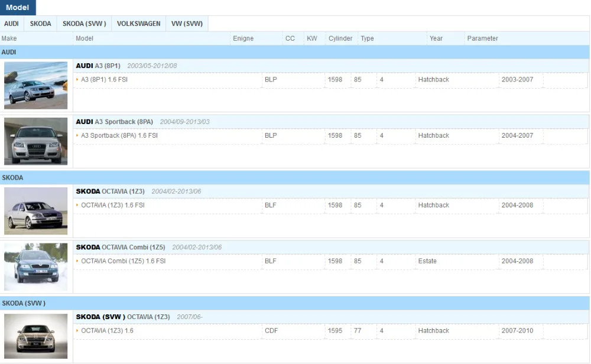Click the 2003-2007 year cell
This screenshot has height=364, width=591.
pyautogui.click(x=517, y=80)
